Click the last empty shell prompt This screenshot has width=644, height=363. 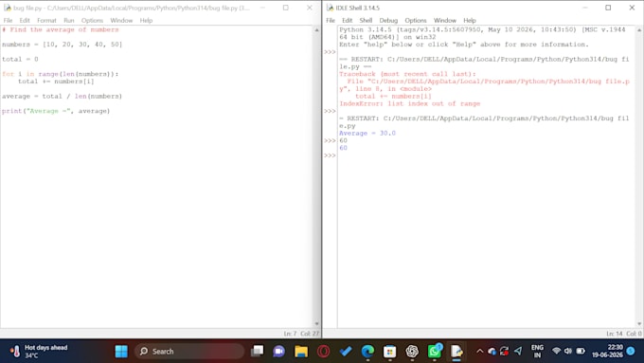pyautogui.click(x=330, y=155)
